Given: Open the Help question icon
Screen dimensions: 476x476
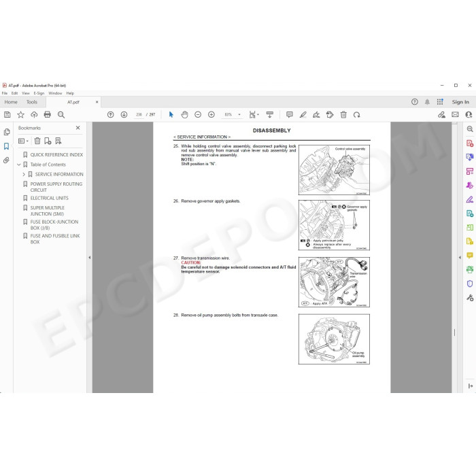Looking at the screenshot, I should click(x=414, y=102).
